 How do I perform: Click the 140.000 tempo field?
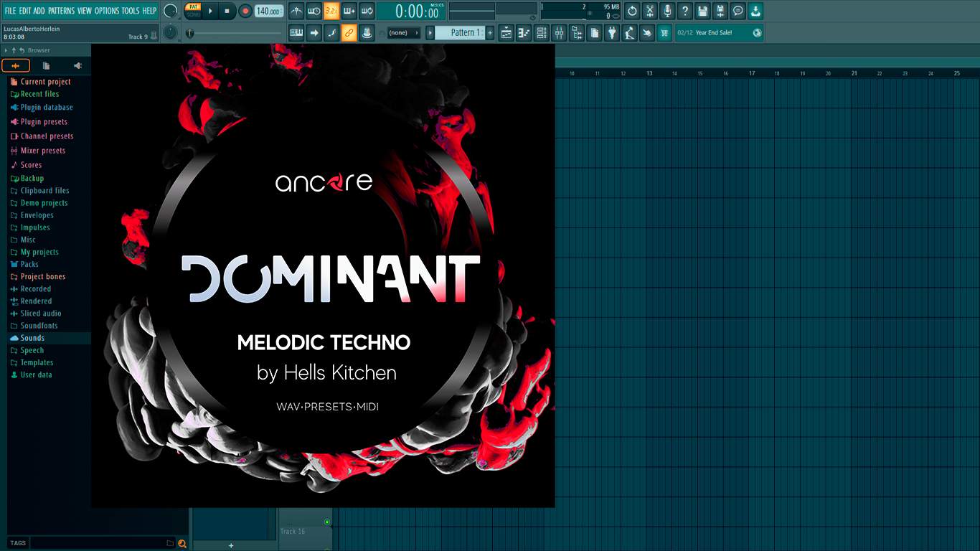point(268,11)
